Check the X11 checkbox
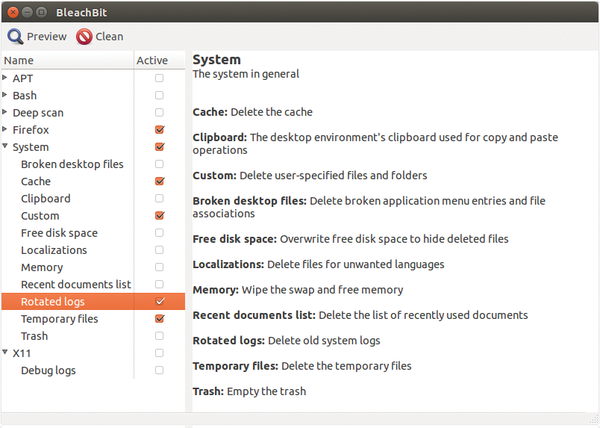Viewport: 600px width, 428px height. coord(159,353)
